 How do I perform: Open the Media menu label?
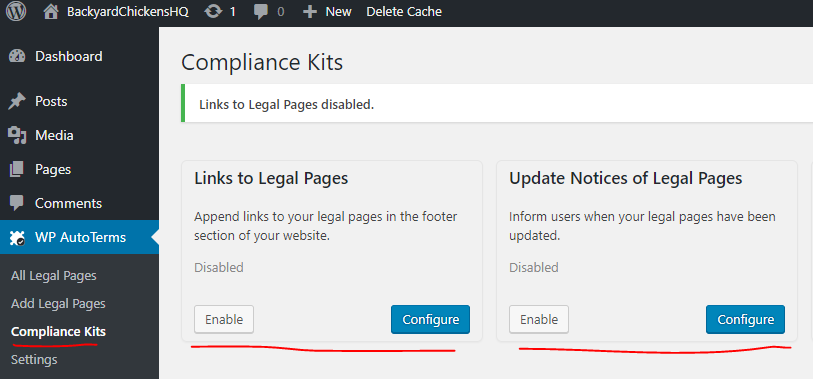[54, 135]
